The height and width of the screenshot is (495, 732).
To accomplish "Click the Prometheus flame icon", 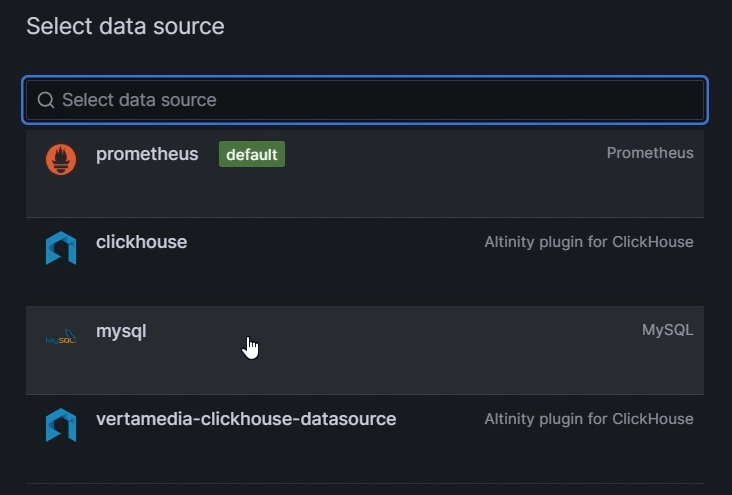I will coord(61,160).
